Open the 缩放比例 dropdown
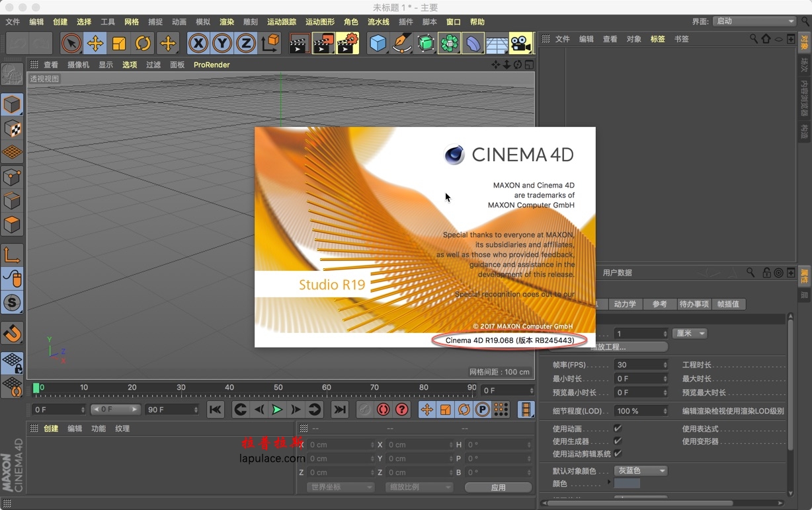This screenshot has width=812, height=510. click(x=419, y=487)
